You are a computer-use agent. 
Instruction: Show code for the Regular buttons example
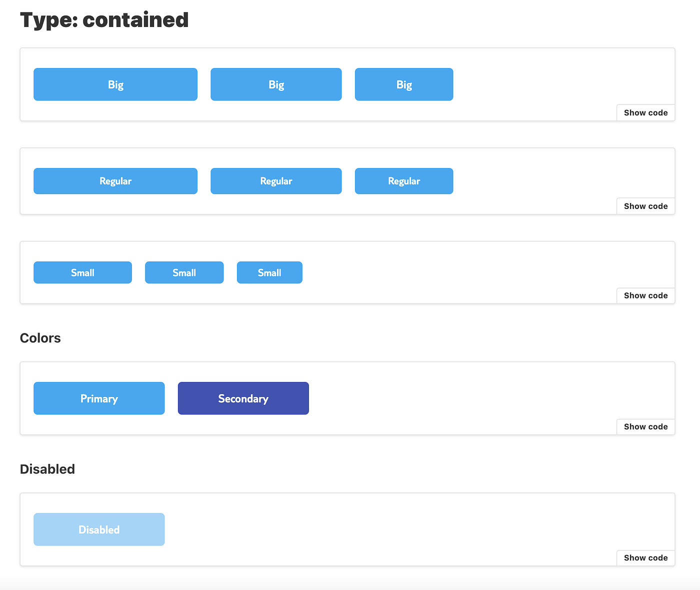645,206
